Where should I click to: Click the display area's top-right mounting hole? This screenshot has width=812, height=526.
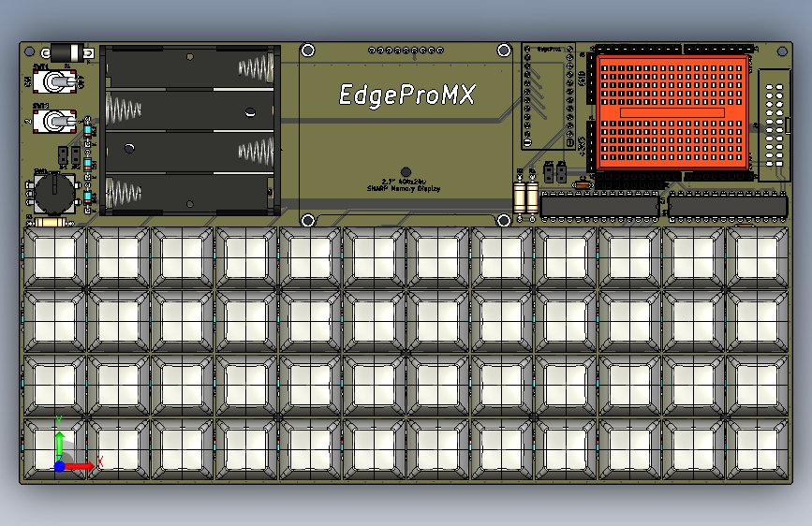coord(504,51)
